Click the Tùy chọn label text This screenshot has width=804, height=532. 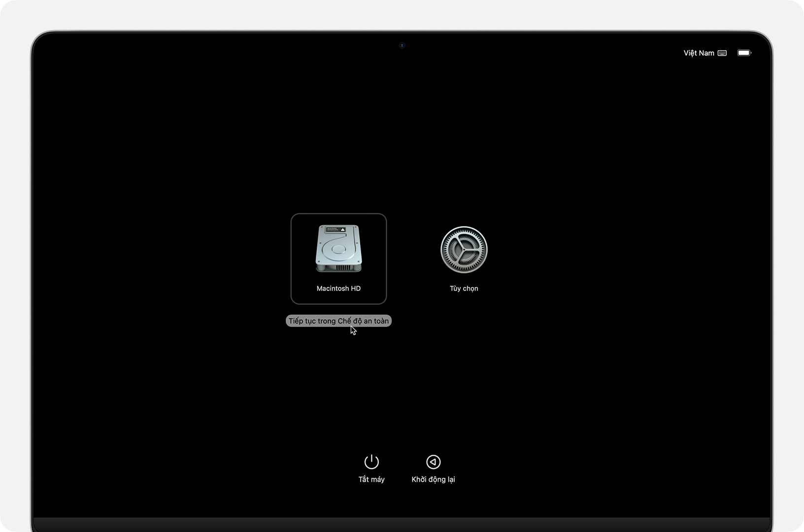[x=464, y=288]
